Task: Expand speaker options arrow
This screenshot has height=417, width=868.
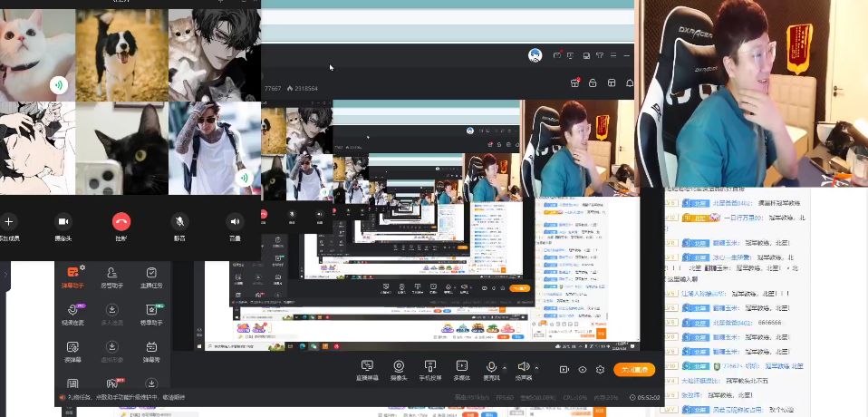Action: click(x=537, y=366)
